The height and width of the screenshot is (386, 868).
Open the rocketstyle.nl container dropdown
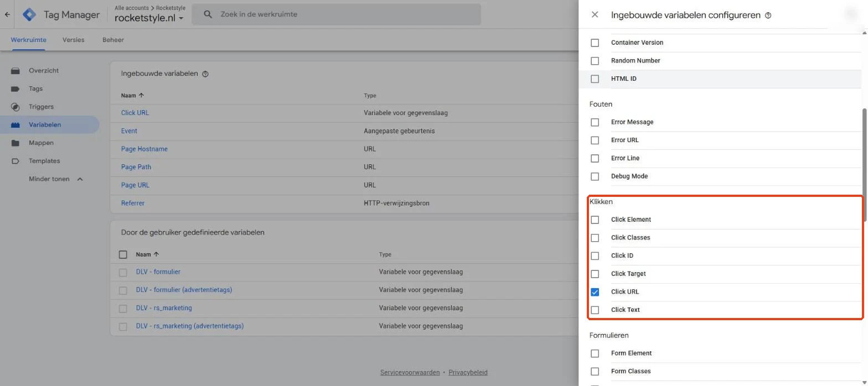click(x=149, y=18)
